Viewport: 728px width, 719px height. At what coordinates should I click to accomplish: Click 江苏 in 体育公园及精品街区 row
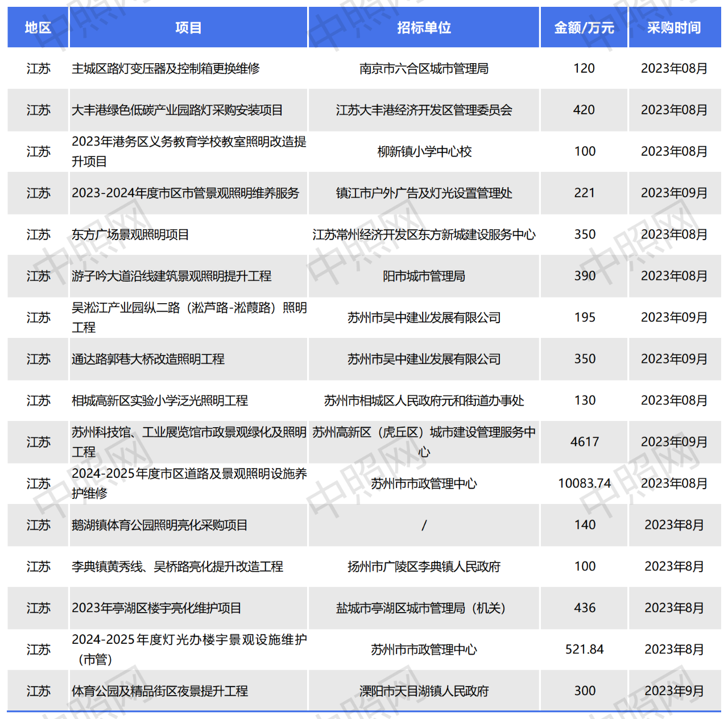(38, 691)
